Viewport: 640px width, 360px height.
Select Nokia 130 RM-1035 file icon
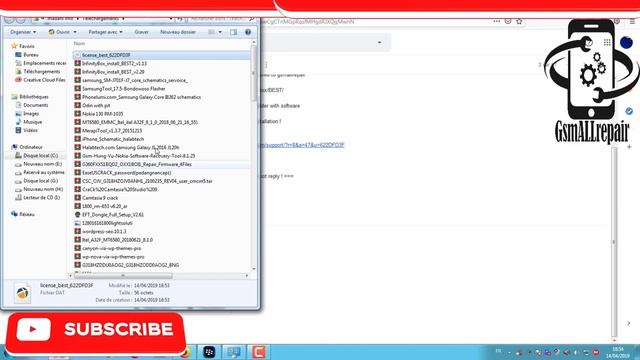78,114
